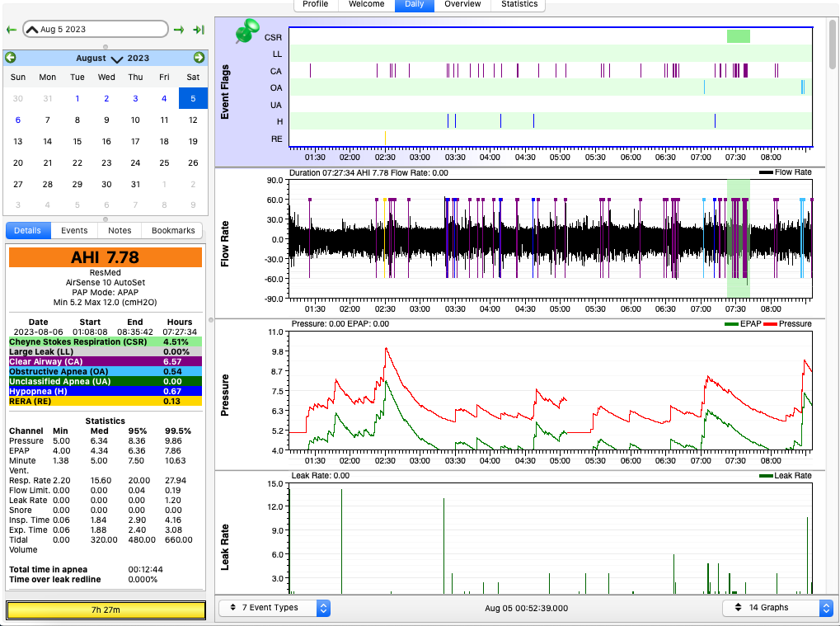Select August 4 in the calendar

tap(164, 99)
